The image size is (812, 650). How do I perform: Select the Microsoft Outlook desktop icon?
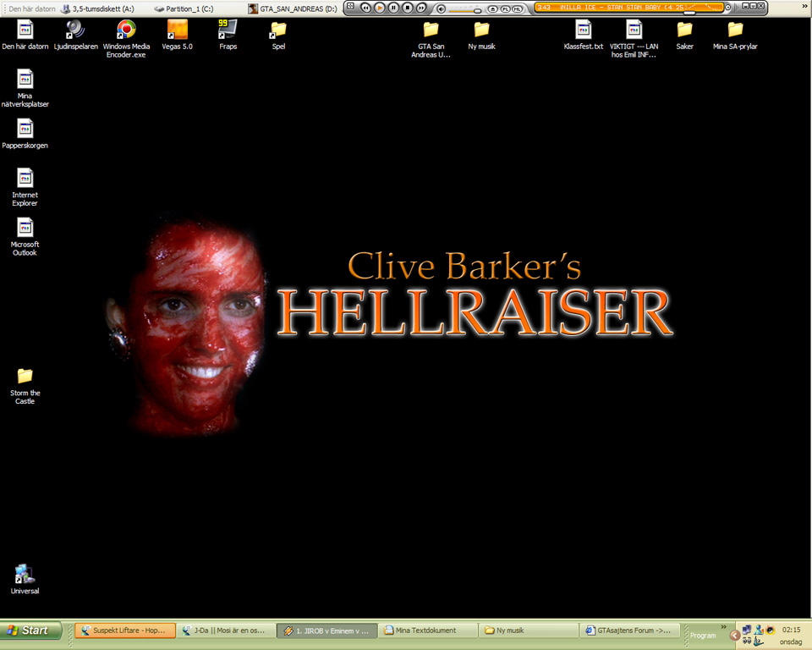tap(25, 237)
